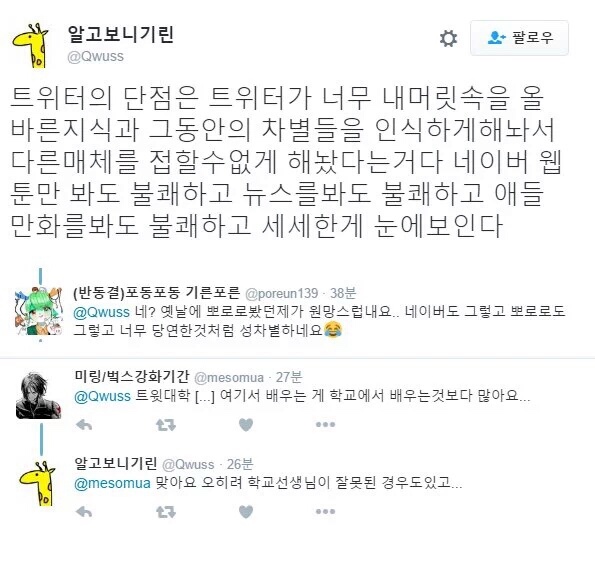Open the giraffe avatar at top
Image resolution: width=595 pixels, height=577 pixels.
pos(30,46)
